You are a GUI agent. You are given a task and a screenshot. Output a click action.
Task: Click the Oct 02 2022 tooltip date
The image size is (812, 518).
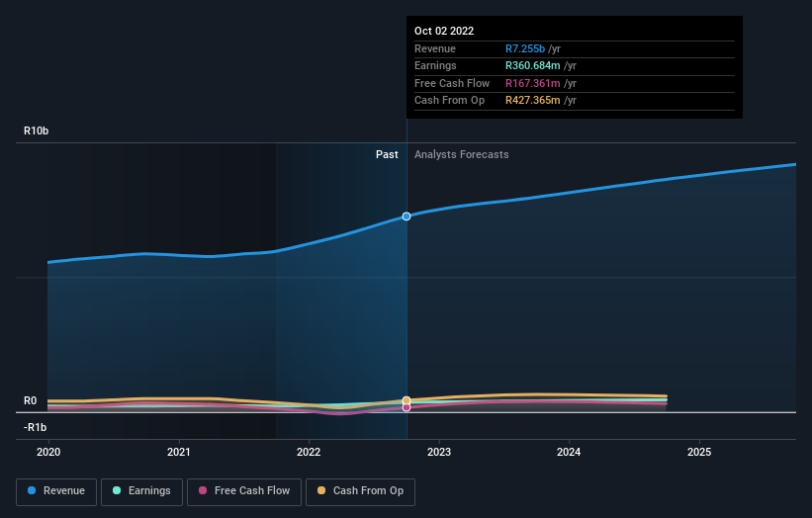click(444, 31)
